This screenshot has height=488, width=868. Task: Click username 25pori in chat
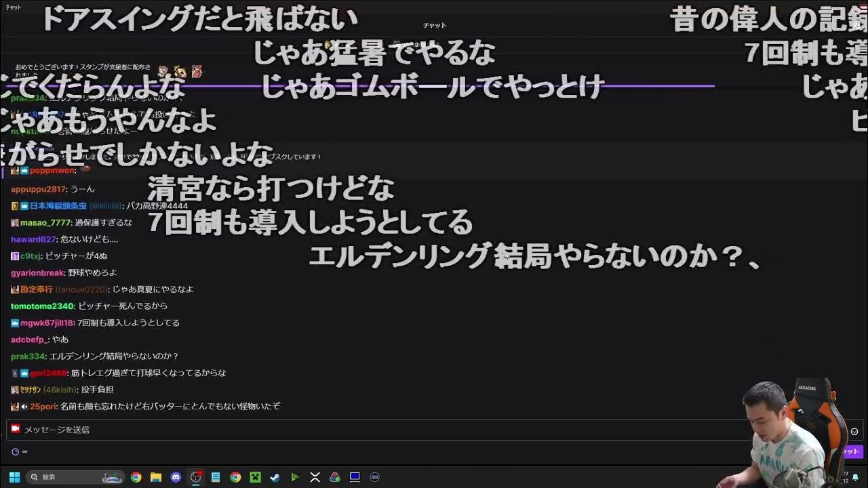tap(43, 406)
